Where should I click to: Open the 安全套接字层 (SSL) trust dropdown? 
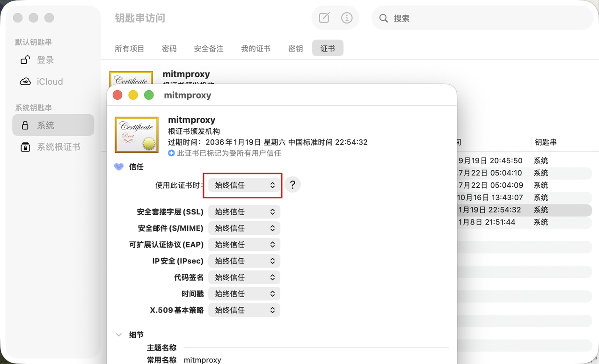tap(244, 211)
